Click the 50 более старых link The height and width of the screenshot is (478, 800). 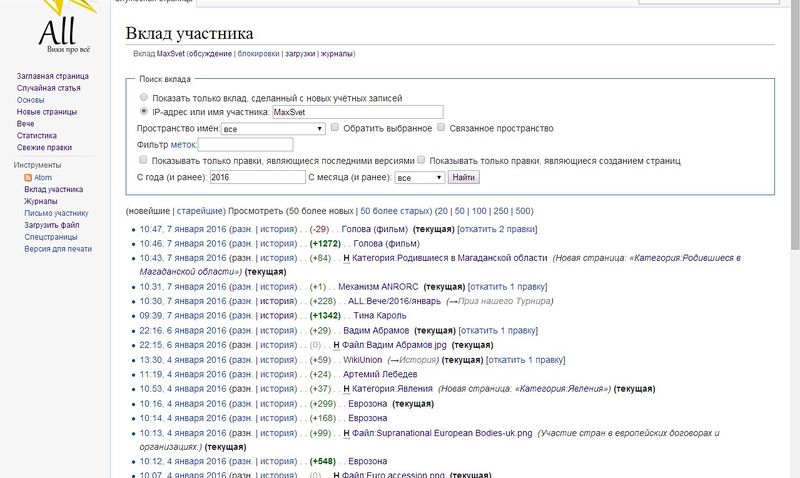[x=395, y=211]
